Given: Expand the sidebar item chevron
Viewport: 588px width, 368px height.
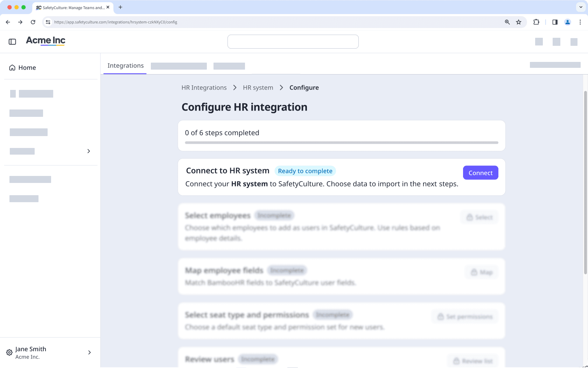Looking at the screenshot, I should [89, 151].
